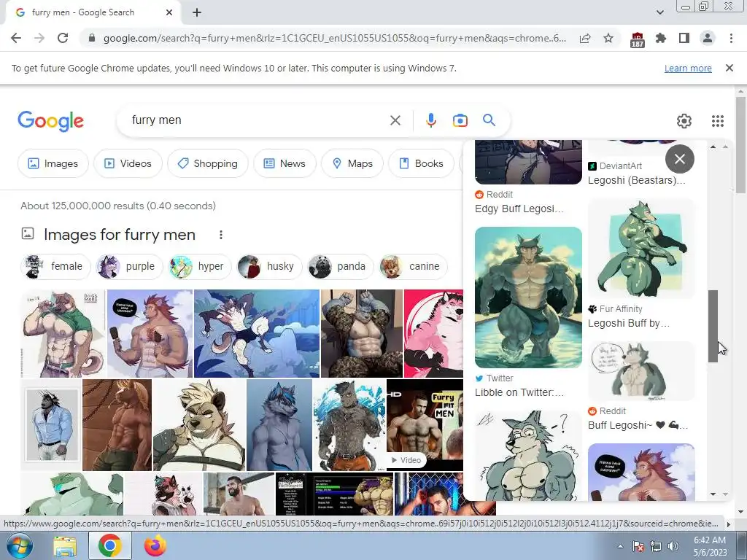Search by image with the camera icon

[460, 120]
